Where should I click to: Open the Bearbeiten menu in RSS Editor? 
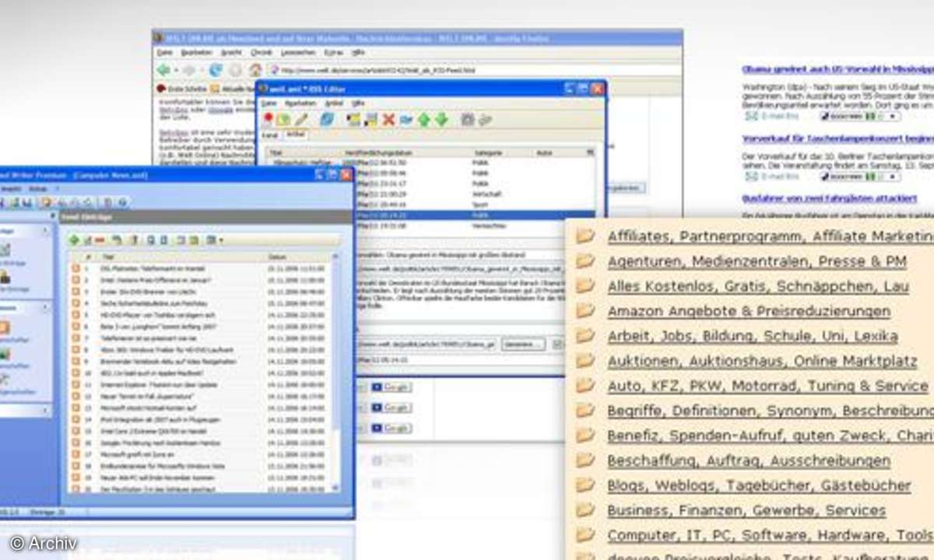point(300,103)
